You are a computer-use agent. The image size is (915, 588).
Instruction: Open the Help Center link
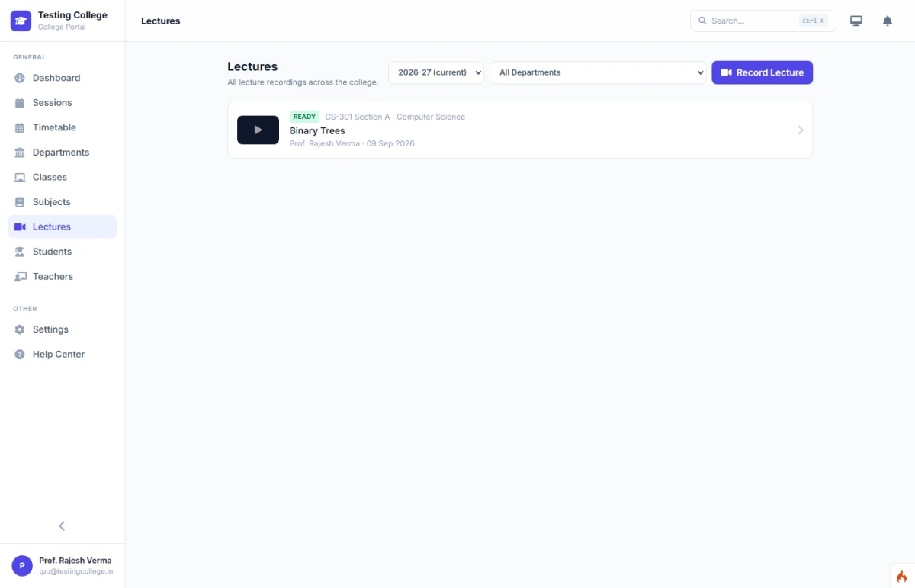pyautogui.click(x=63, y=355)
